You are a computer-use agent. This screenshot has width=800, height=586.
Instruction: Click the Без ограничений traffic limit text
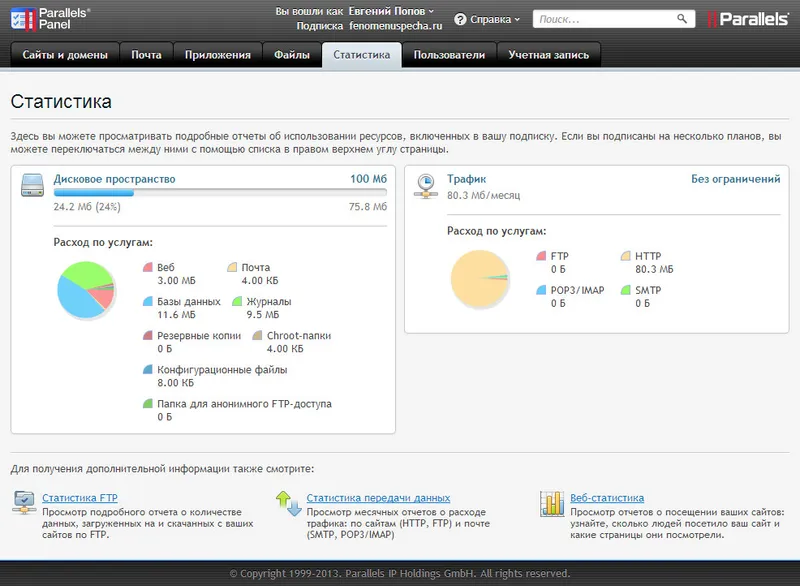736,179
